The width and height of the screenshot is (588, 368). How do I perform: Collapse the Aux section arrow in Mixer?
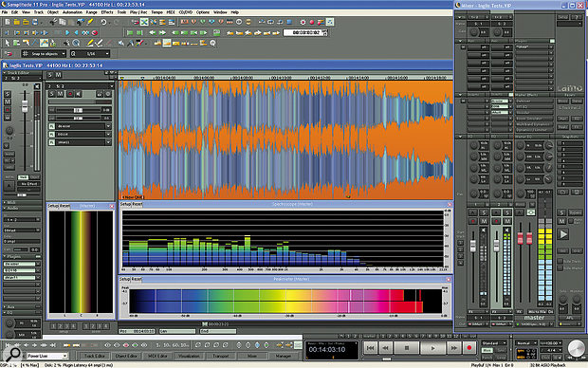pos(460,41)
